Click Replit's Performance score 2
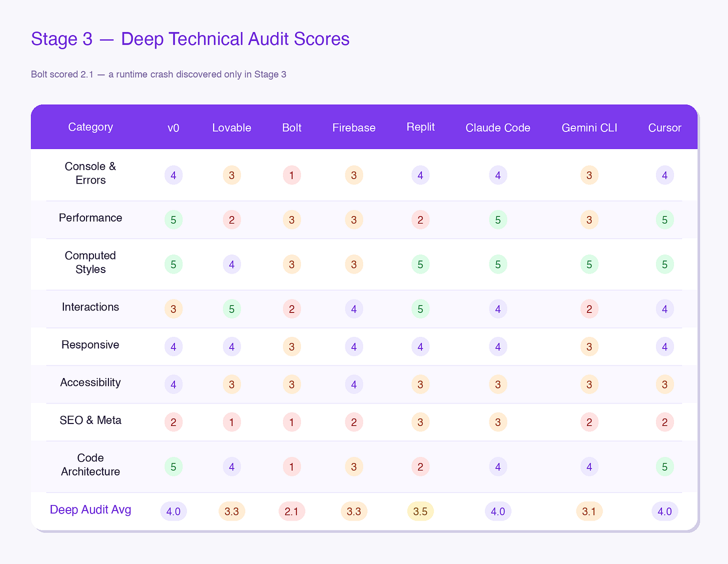This screenshot has width=728, height=564. tap(420, 220)
